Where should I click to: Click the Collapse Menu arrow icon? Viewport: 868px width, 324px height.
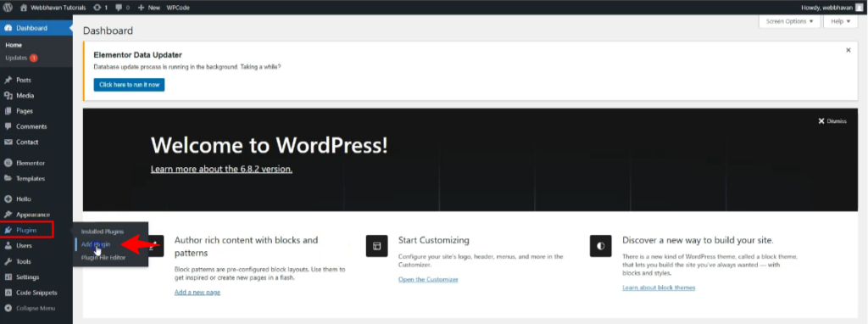coord(8,308)
